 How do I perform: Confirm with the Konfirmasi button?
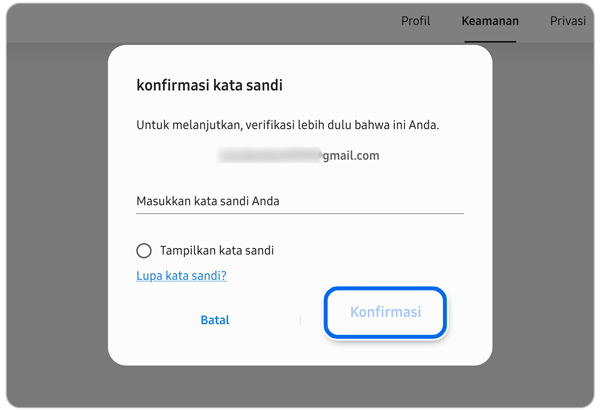[x=385, y=313]
